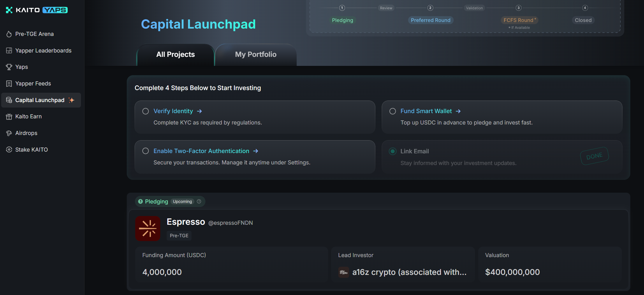Open the Enable Two-Factor Authentication arrow
Viewport: 644px width, 295px height.
[256, 151]
